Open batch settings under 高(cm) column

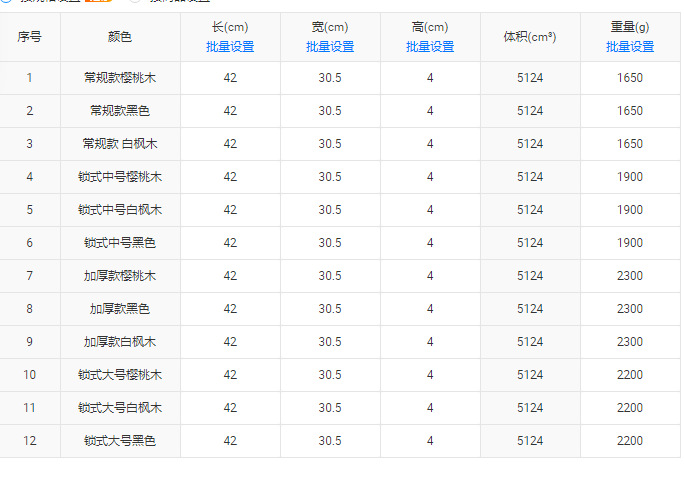(x=430, y=47)
